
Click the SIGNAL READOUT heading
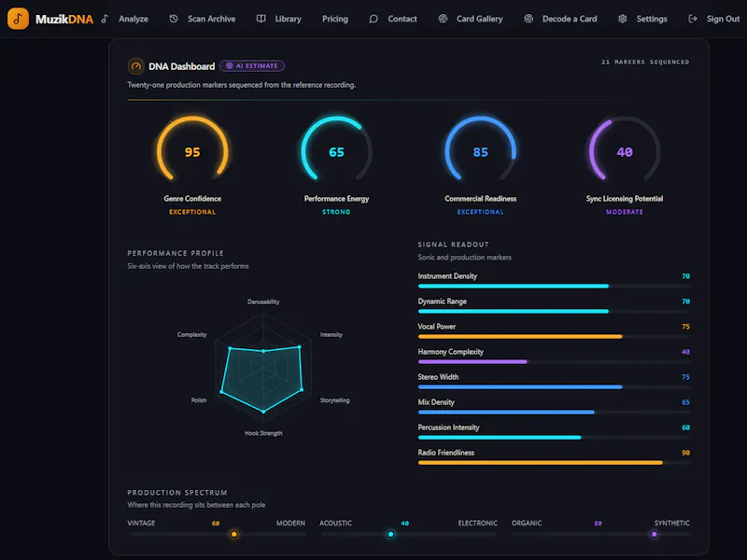[x=453, y=245]
